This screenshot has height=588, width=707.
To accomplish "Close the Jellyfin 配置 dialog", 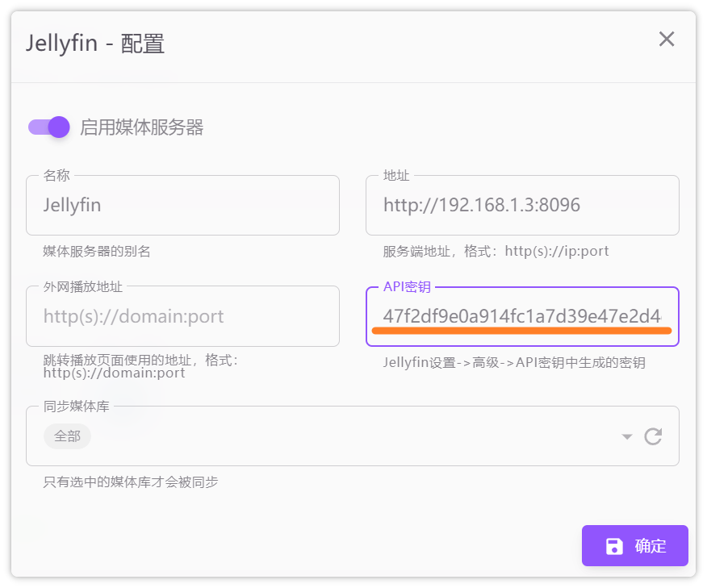I will point(667,40).
